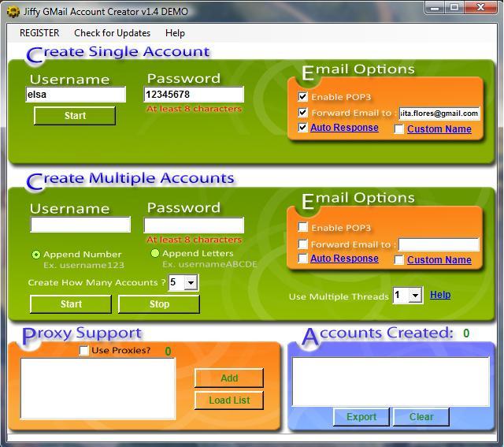Uncheck Forward Email to in single account options

tap(302, 112)
